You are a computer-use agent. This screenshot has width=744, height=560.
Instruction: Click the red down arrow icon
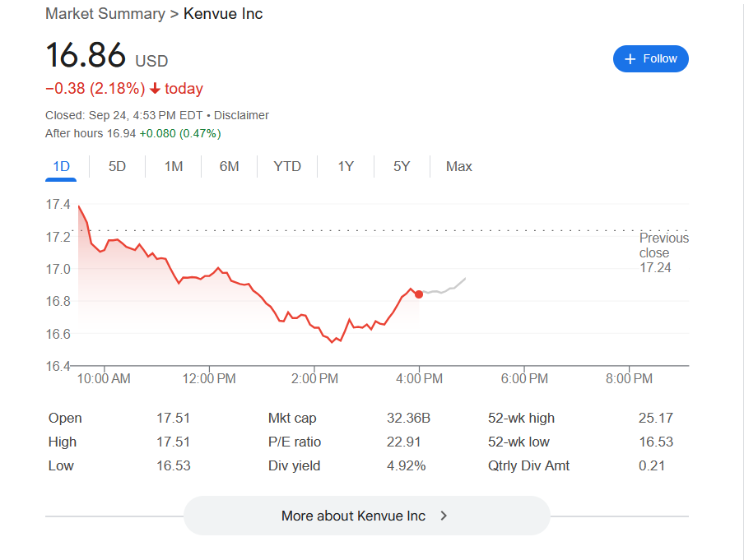[155, 89]
